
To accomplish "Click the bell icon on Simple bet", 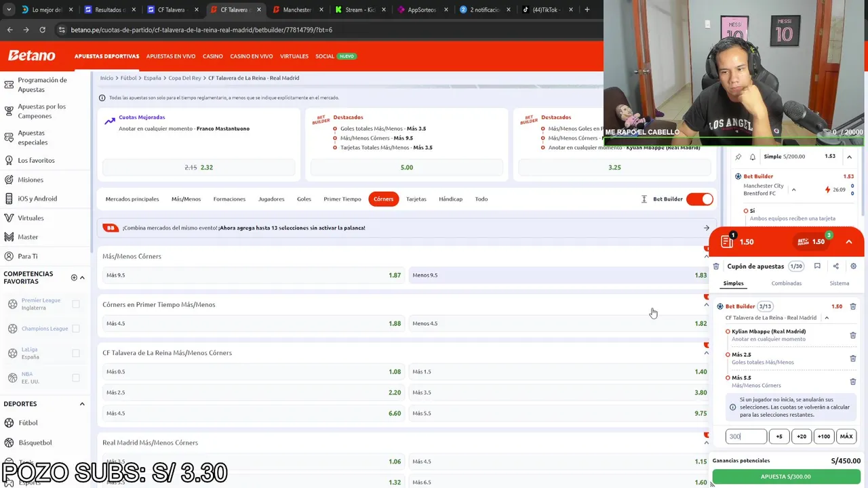I will (752, 157).
